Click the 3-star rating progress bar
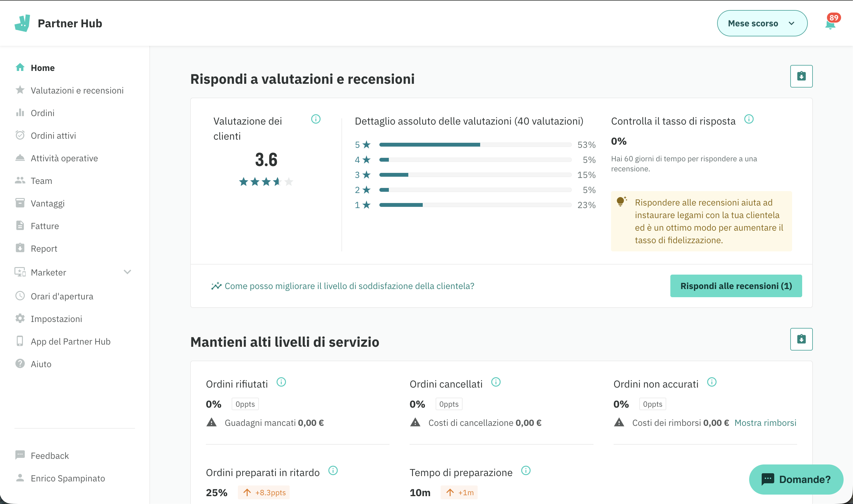 [x=475, y=175]
